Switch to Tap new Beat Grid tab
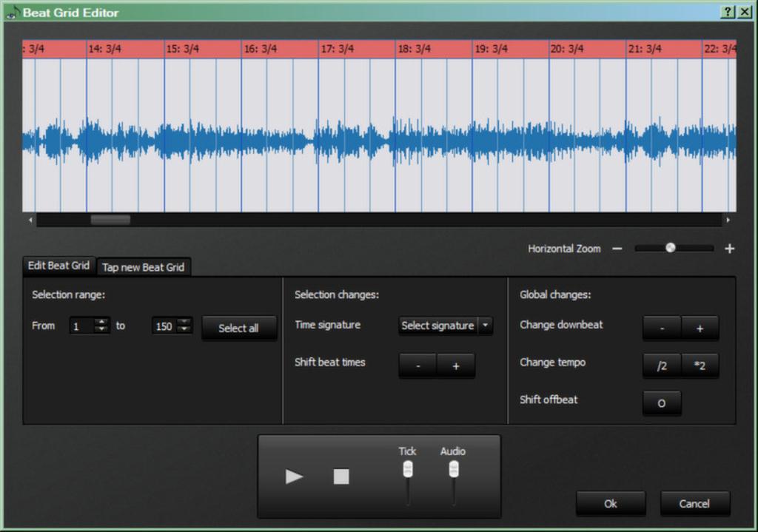The height and width of the screenshot is (532, 758). (143, 267)
